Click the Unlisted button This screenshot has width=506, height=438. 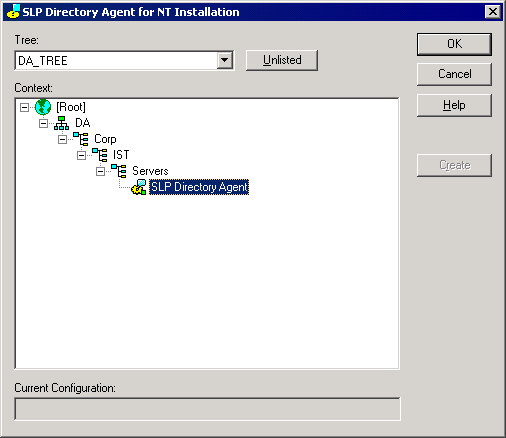pos(282,60)
